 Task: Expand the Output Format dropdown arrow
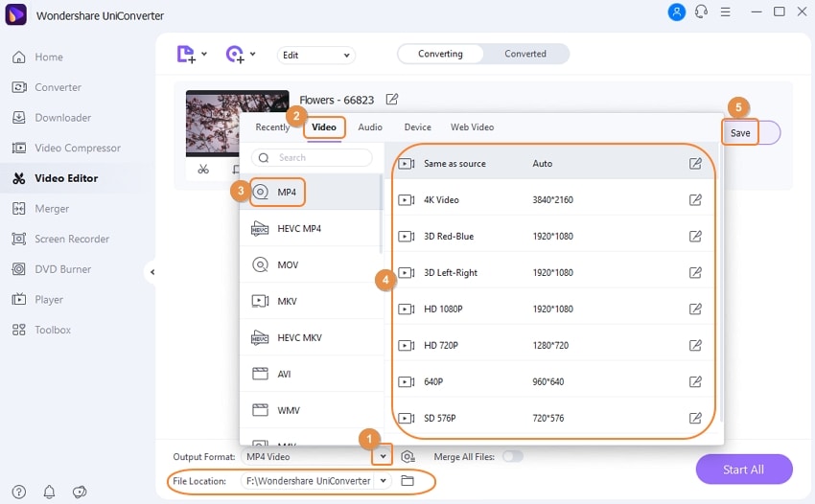383,456
